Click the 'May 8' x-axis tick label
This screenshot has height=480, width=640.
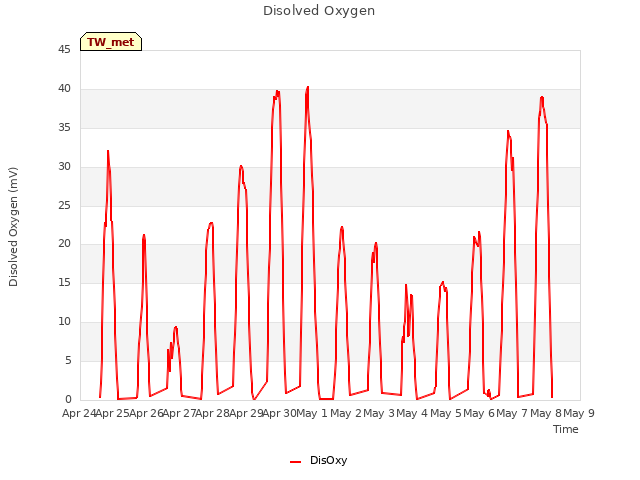pyautogui.click(x=546, y=413)
